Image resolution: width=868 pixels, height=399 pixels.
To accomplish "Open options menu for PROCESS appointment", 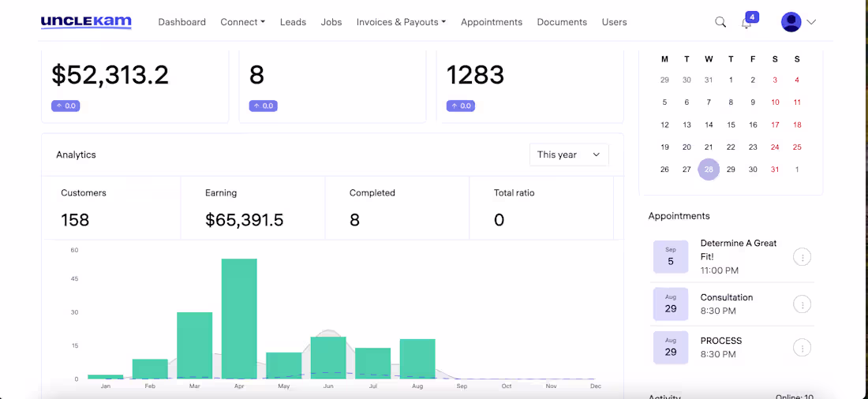I will tap(803, 348).
